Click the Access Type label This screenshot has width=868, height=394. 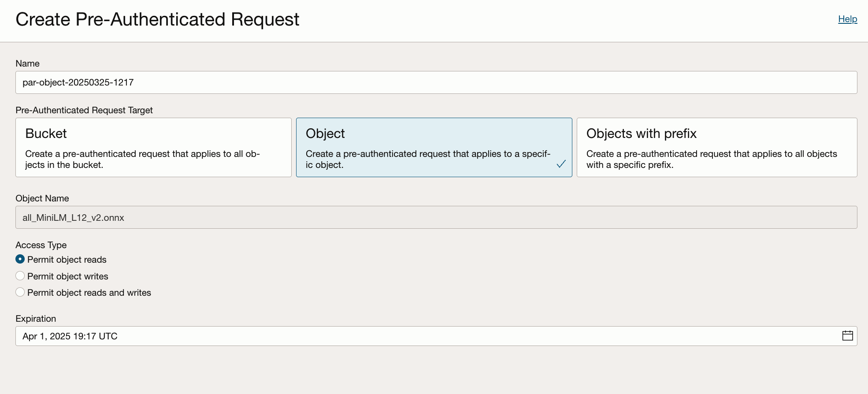[x=41, y=245]
